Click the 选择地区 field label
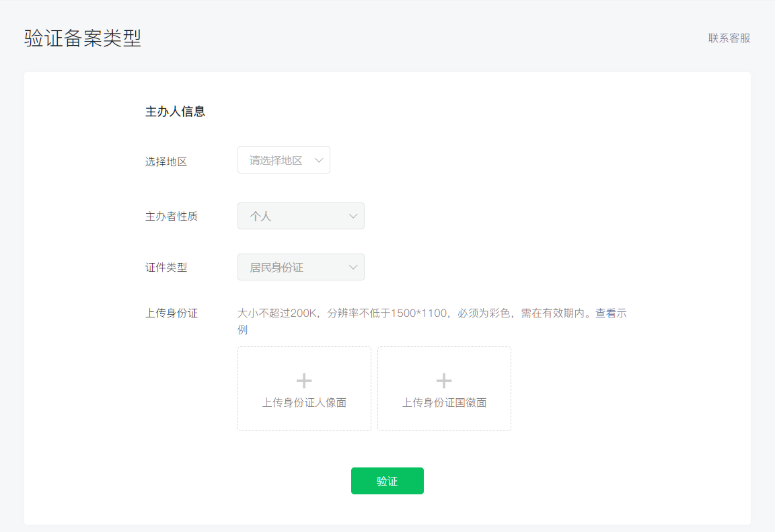This screenshot has width=775, height=532. coord(166,161)
